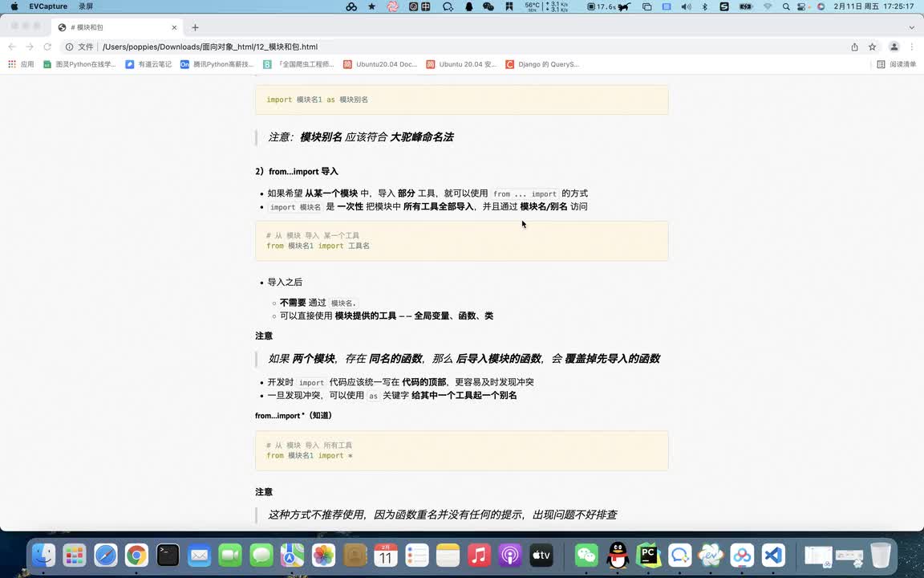Open the Apple menu
The image size is (924, 578).
14,6
